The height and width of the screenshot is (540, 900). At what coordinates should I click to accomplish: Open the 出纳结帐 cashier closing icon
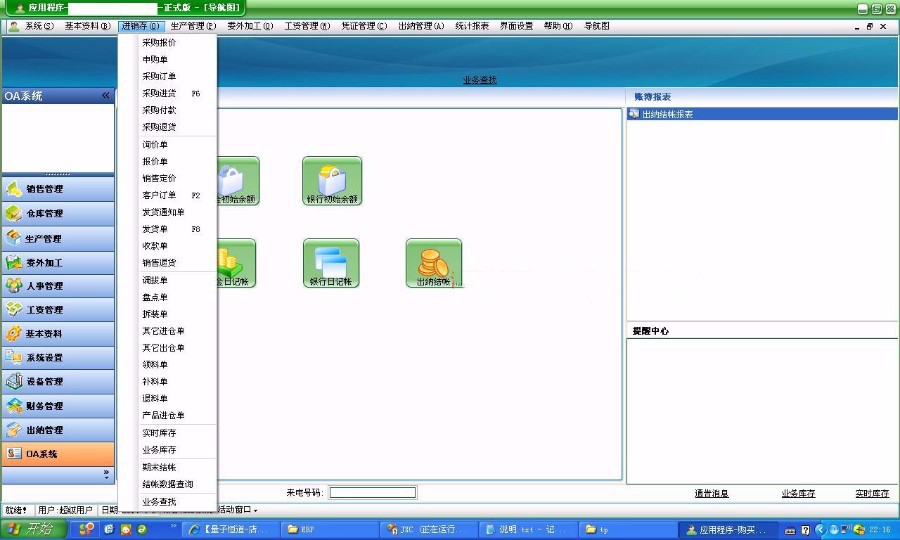pyautogui.click(x=433, y=263)
